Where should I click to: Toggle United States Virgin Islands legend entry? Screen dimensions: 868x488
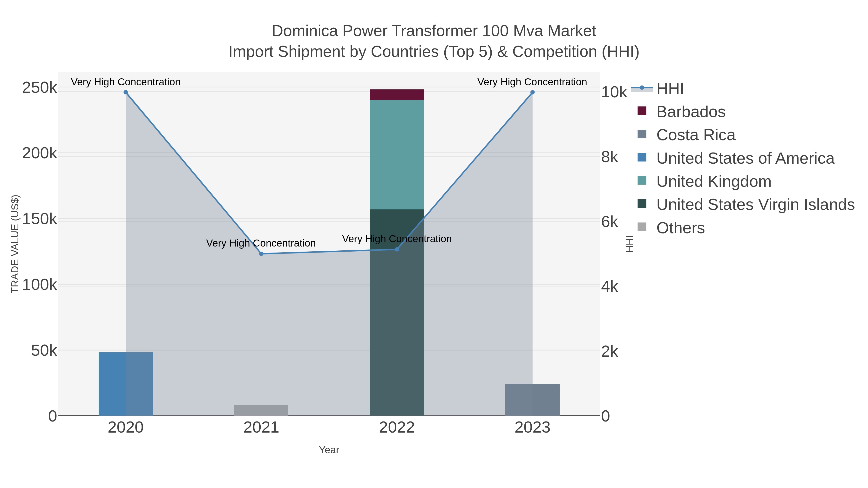point(746,205)
